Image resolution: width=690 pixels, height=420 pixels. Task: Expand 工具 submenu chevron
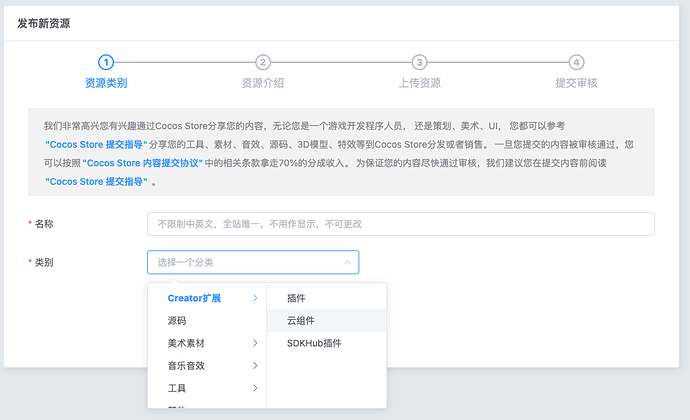point(255,388)
